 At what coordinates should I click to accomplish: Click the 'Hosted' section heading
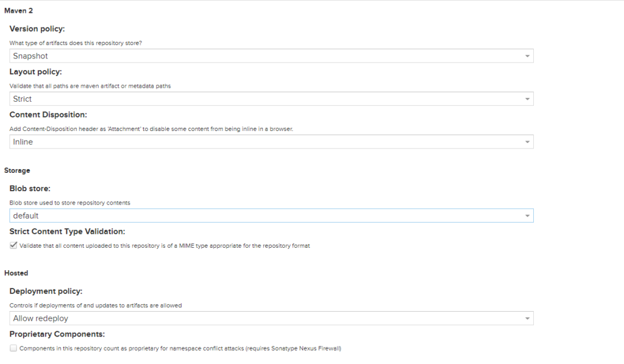[x=16, y=273]
